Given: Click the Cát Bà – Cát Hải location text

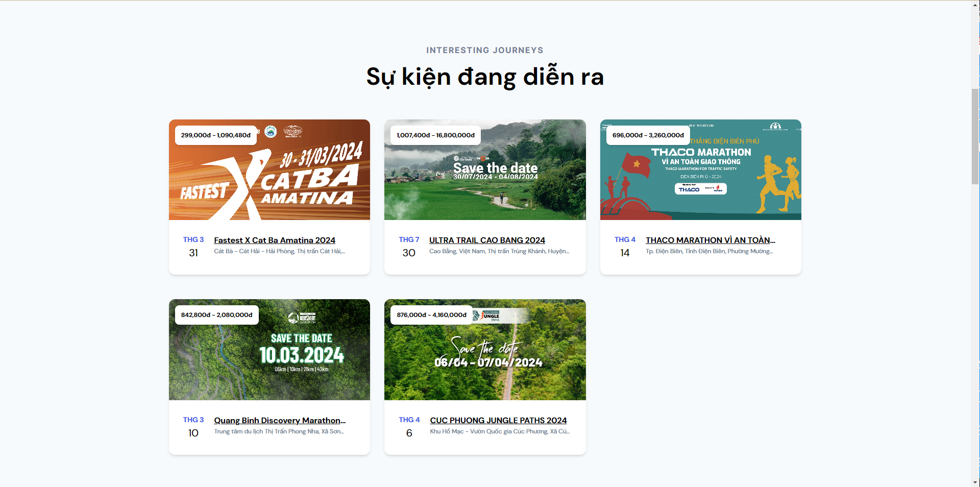Looking at the screenshot, I should pos(280,251).
